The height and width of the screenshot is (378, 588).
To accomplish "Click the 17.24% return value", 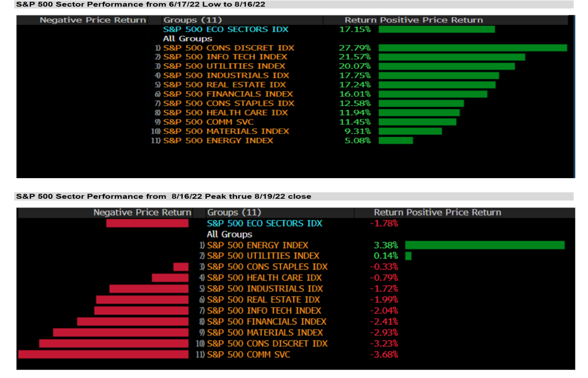I will 355,85.
